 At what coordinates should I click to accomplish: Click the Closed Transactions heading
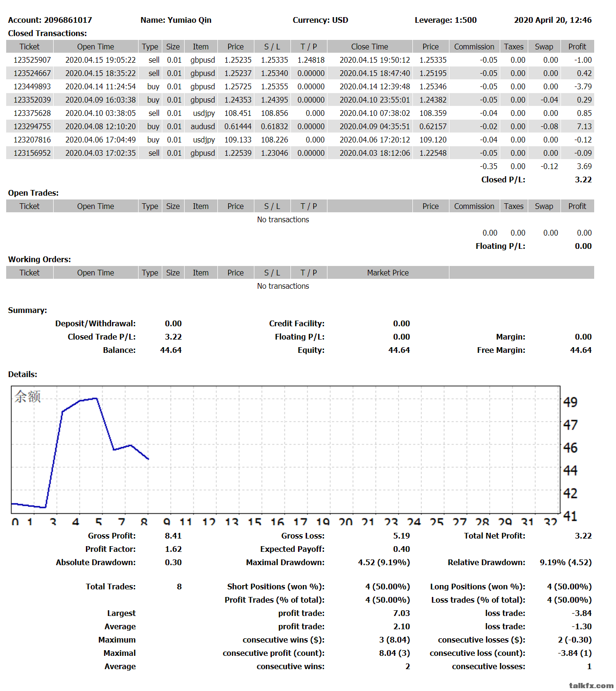click(47, 33)
